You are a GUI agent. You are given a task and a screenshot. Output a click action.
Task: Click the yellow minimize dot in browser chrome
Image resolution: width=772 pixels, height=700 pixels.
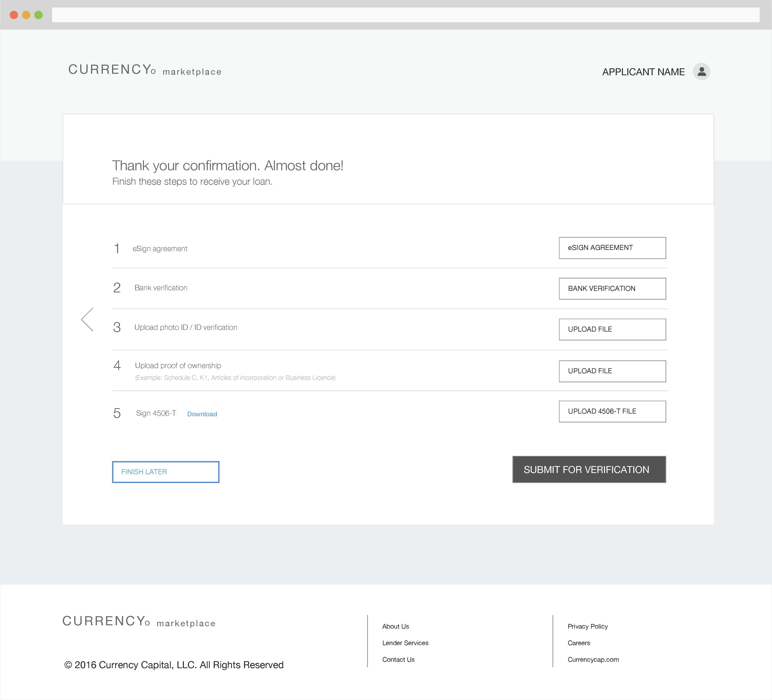pyautogui.click(x=26, y=14)
